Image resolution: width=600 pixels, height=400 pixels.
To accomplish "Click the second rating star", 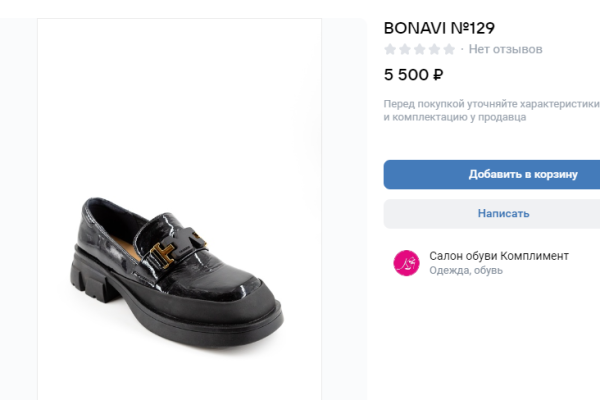I will click(x=405, y=49).
